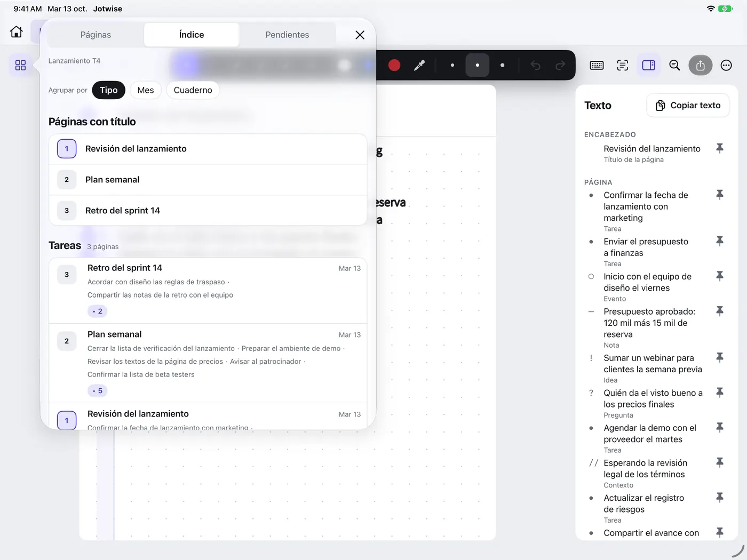Open the scan text icon
Image resolution: width=747 pixels, height=560 pixels.
[x=623, y=65]
